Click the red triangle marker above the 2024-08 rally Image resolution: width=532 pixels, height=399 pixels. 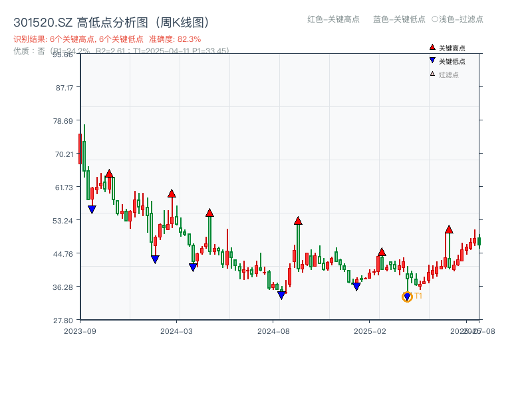pos(297,220)
